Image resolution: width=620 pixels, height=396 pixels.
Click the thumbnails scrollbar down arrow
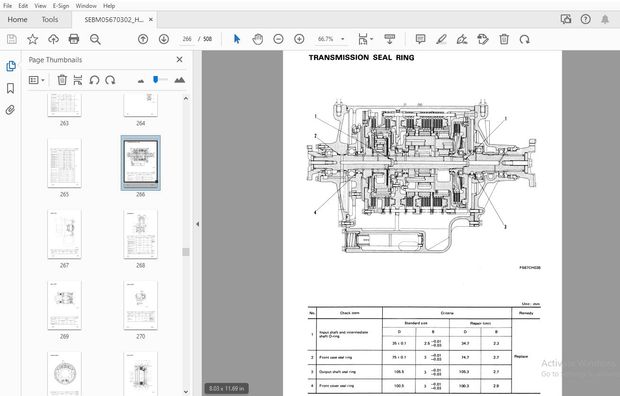point(186,391)
